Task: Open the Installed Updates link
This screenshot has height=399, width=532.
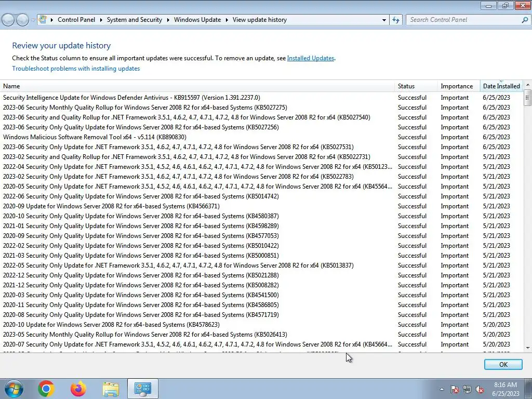Action: click(311, 58)
